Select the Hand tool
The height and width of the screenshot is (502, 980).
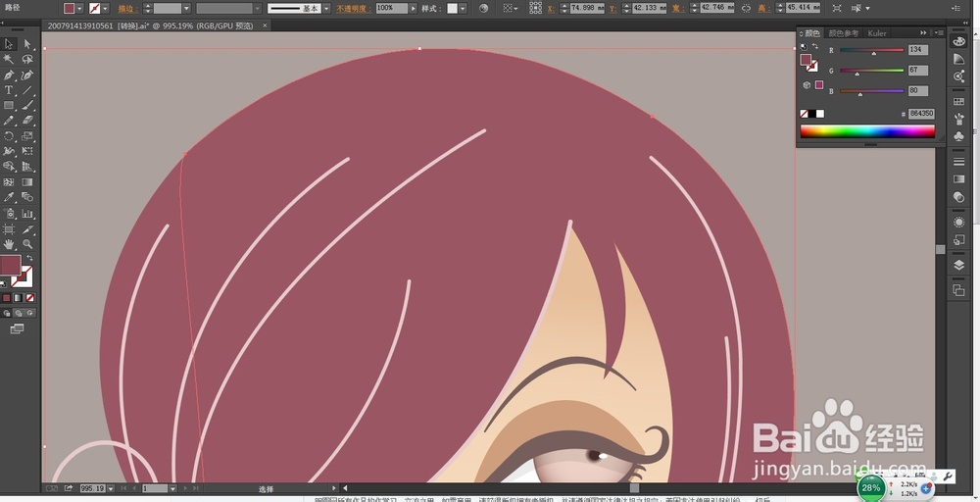pyautogui.click(x=9, y=244)
